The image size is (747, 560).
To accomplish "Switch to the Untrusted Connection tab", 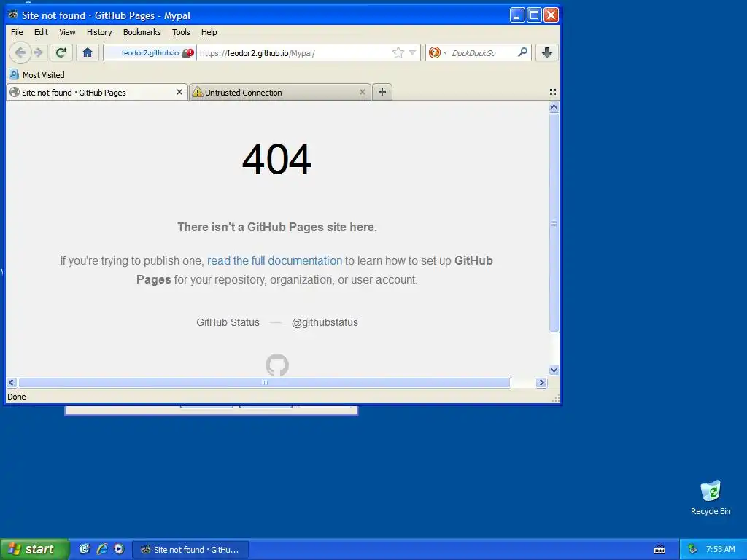I will tap(280, 93).
